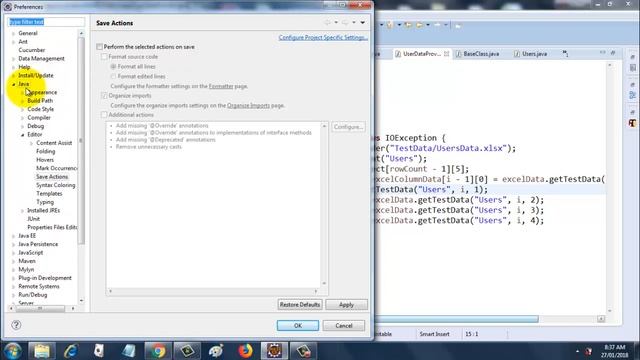
Task: Expand the Content Assist node
Action: (31, 143)
